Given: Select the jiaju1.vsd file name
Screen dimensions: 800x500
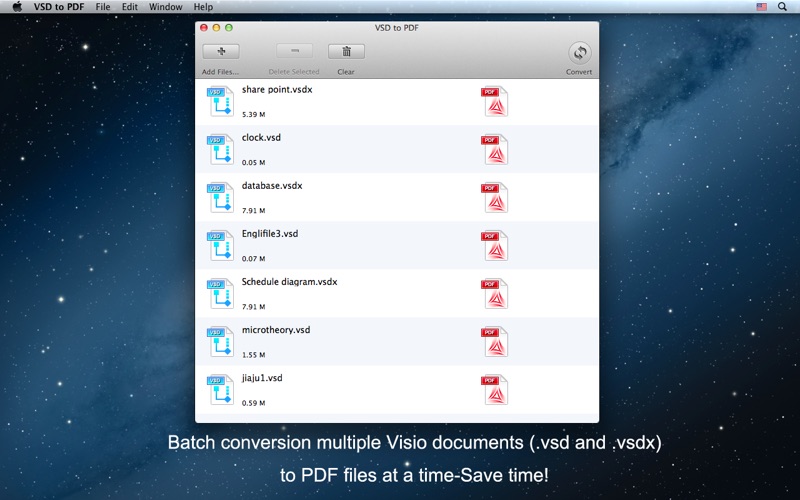Looking at the screenshot, I should point(262,378).
